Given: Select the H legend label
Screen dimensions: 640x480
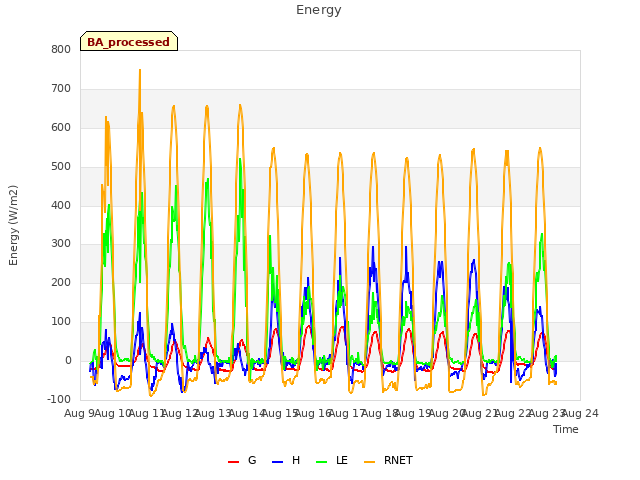Looking at the screenshot, I should [x=296, y=460].
